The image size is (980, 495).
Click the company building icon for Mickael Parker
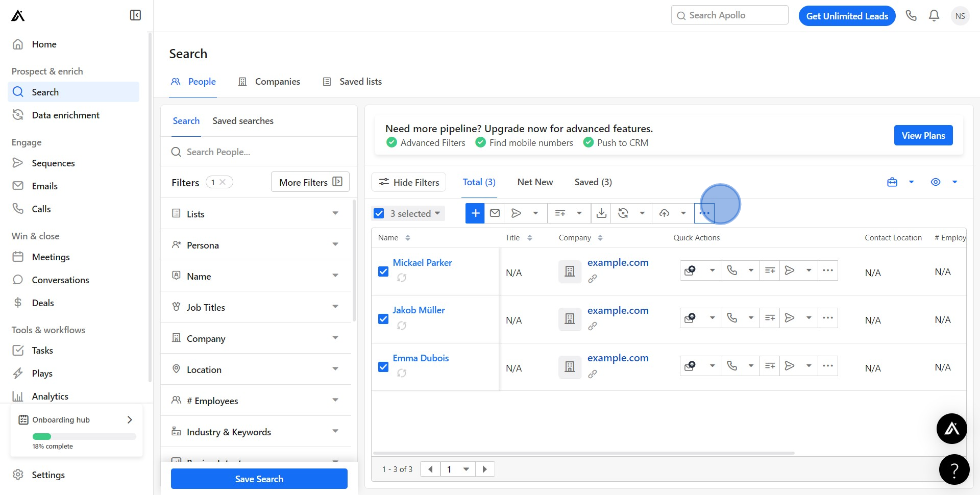pos(570,271)
